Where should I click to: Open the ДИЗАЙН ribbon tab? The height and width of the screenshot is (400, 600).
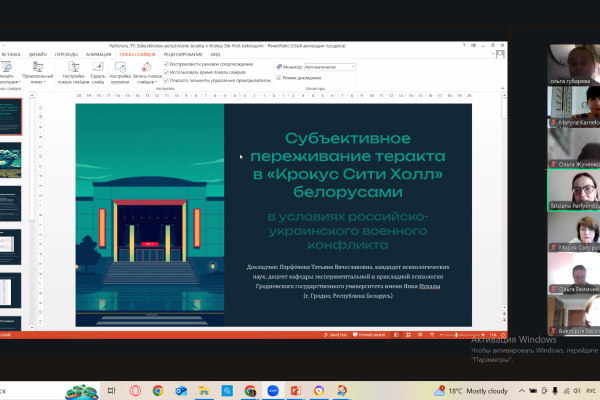38,54
